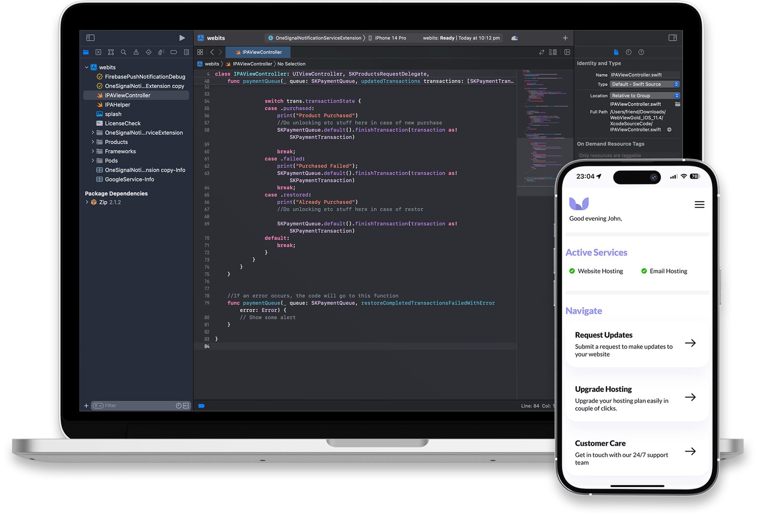The height and width of the screenshot is (532, 771).
Task: Open the Debug navigator spray icon
Action: pos(161,52)
